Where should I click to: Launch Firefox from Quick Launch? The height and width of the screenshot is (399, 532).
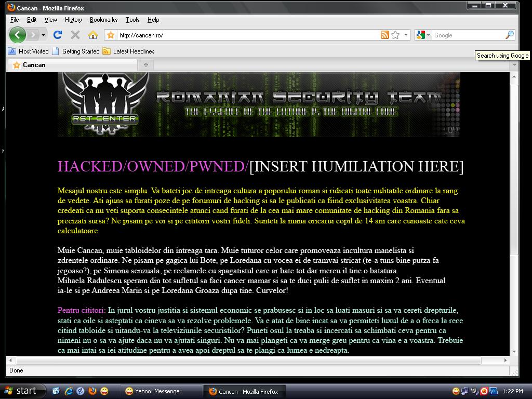(x=92, y=391)
